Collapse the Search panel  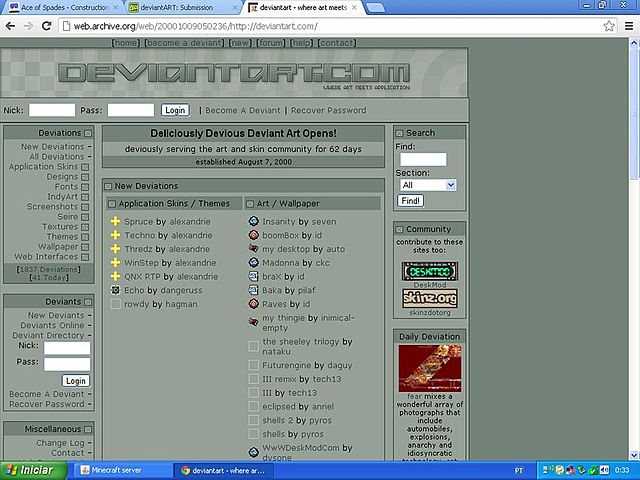point(400,133)
